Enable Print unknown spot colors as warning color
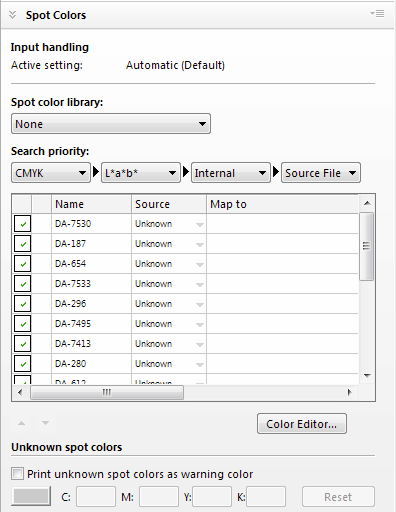 17,474
